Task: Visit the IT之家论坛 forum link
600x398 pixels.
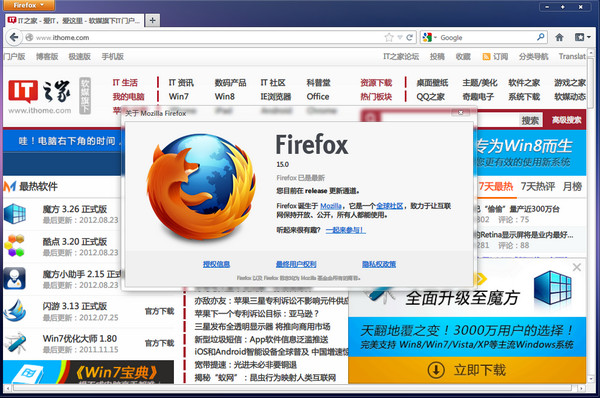Action: point(401,57)
